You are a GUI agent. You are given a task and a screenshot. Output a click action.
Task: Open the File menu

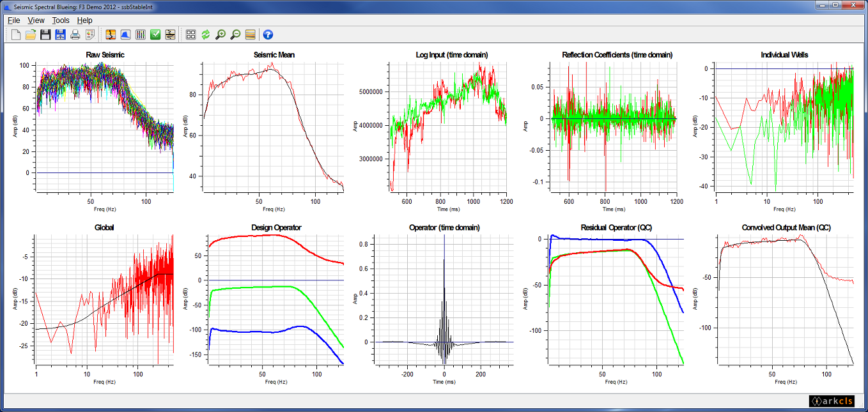click(14, 20)
